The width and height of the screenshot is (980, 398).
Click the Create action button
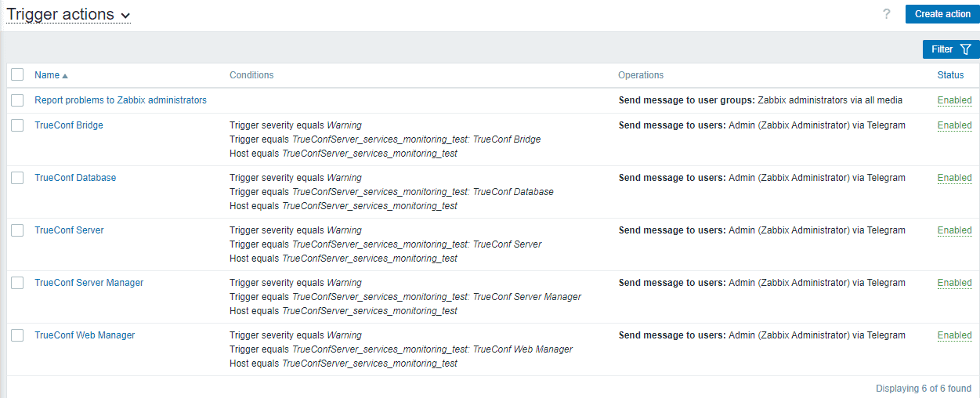[942, 14]
